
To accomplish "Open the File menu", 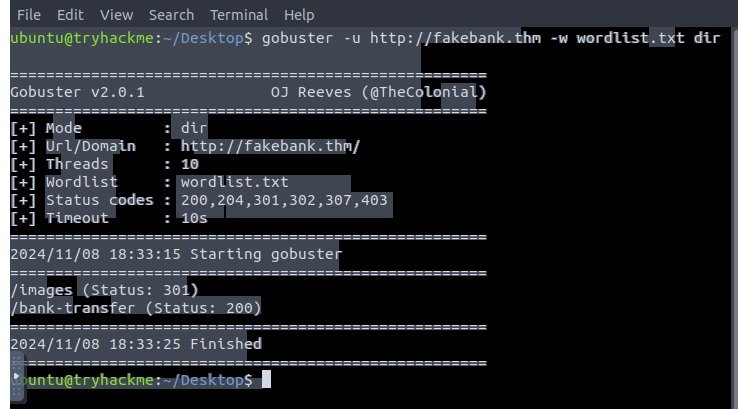I will [29, 15].
